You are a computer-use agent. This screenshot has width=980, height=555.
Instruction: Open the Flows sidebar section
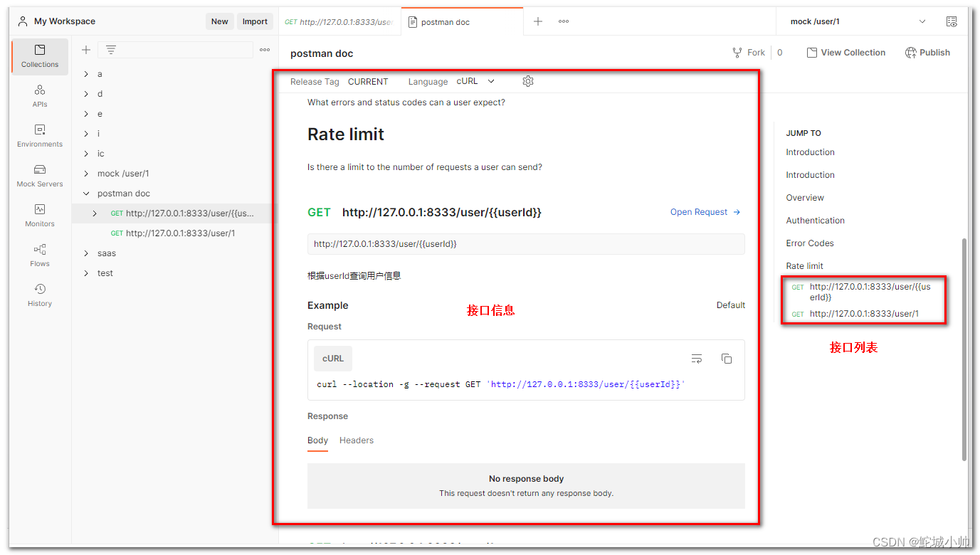point(40,255)
